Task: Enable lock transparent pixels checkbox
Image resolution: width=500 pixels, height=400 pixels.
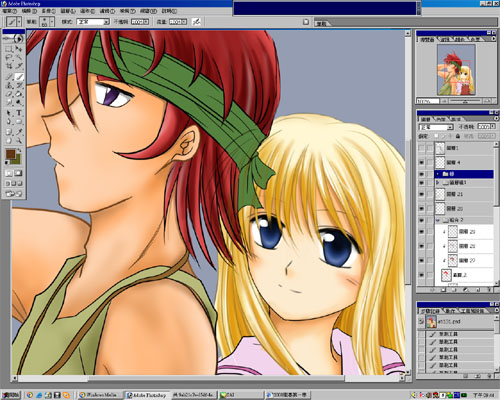Action: click(436, 136)
